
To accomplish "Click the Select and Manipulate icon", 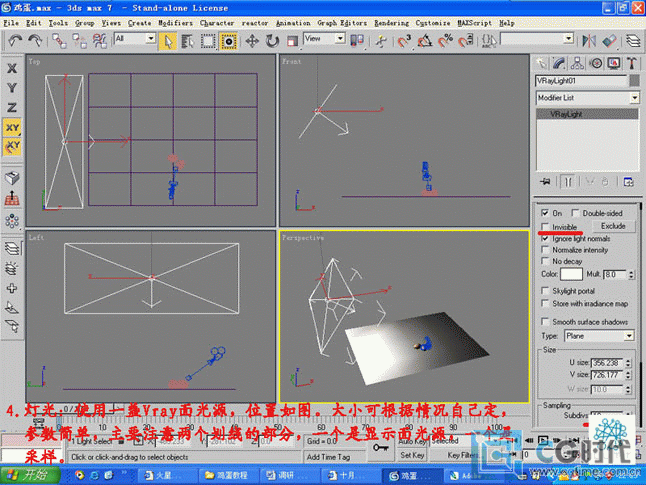I will point(382,41).
